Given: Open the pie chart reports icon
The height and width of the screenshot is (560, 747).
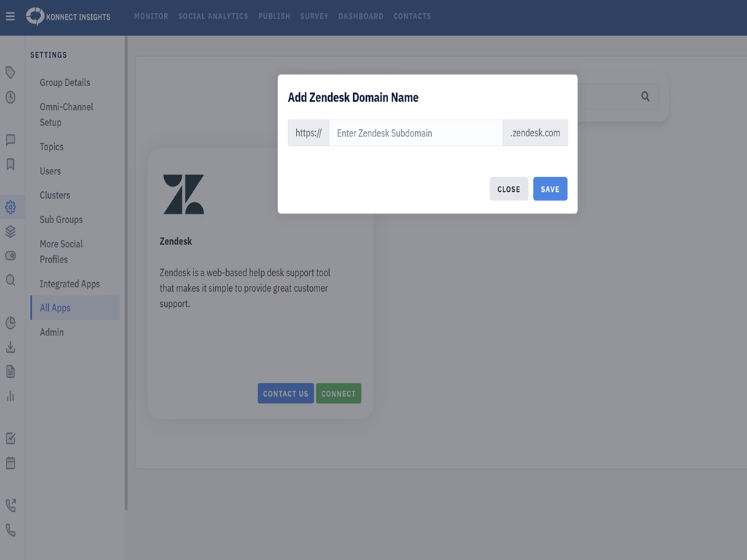Looking at the screenshot, I should pyautogui.click(x=10, y=322).
